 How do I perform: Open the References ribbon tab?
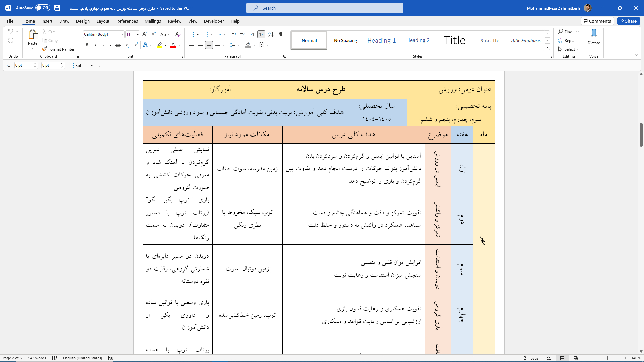(x=127, y=21)
